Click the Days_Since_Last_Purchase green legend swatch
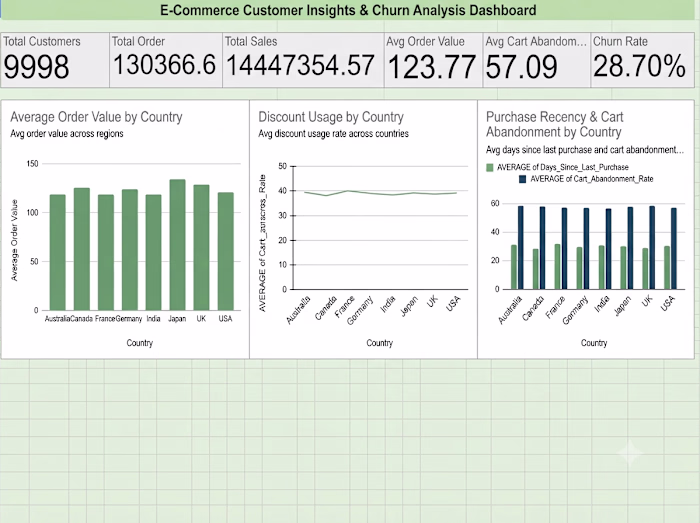This screenshot has width=700, height=523. (x=490, y=167)
